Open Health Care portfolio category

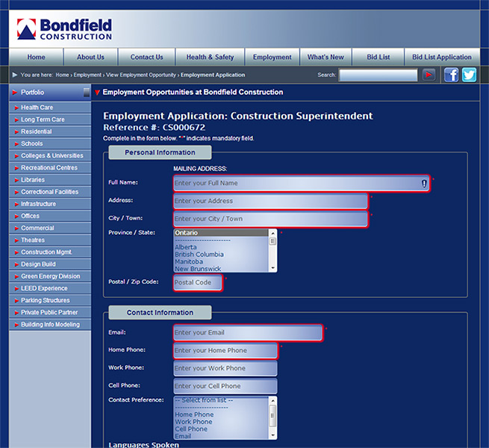pos(50,108)
